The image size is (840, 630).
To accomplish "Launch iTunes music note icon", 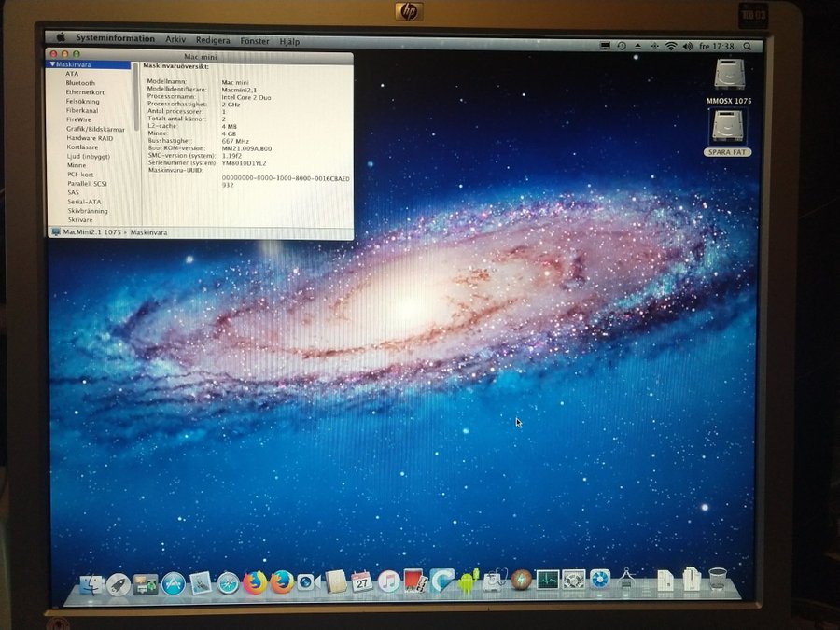I will (388, 581).
